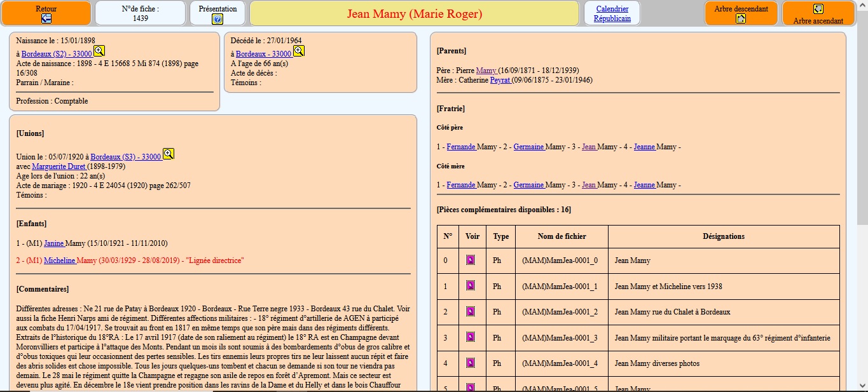Open Calendrier Républicain link
This screenshot has height=392, width=868.
pos(612,13)
